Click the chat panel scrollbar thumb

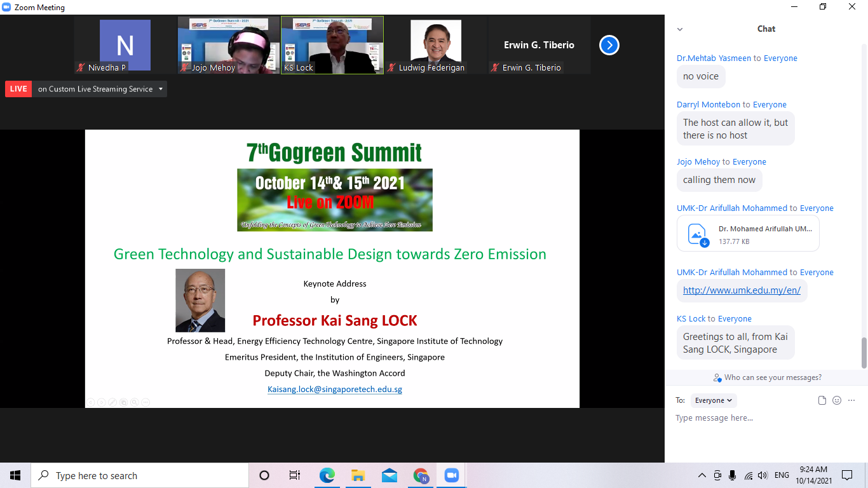tap(864, 353)
